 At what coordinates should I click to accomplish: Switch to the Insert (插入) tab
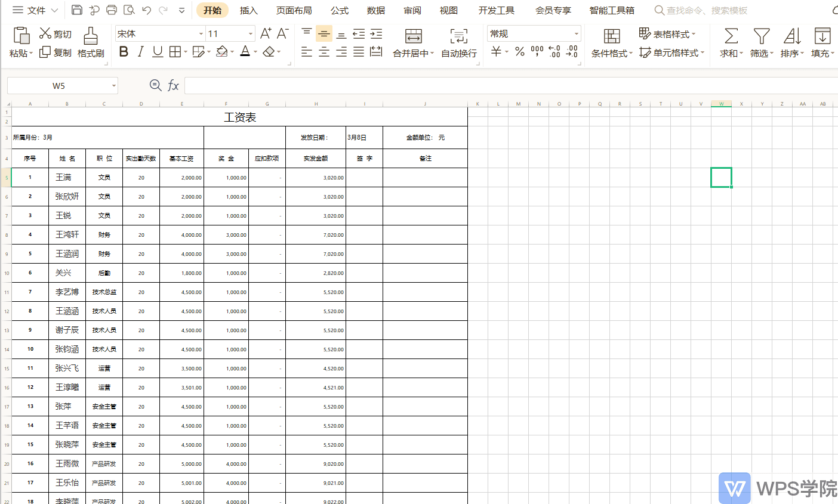(249, 10)
